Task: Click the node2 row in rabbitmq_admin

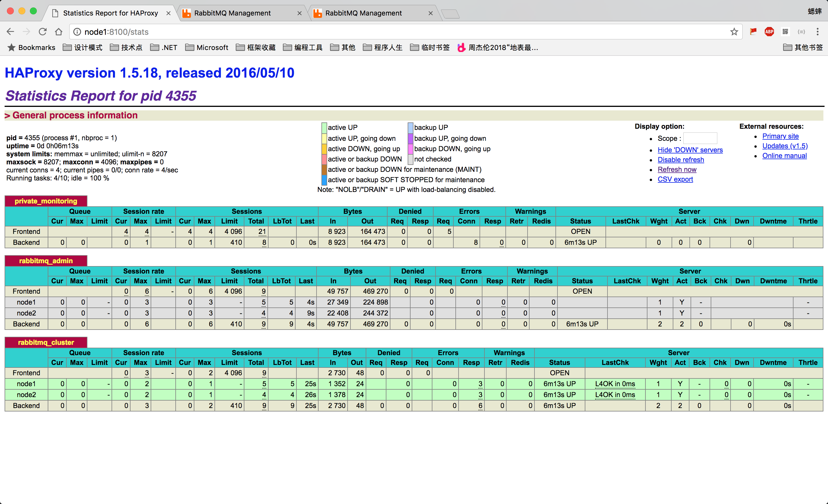Action: click(x=414, y=313)
